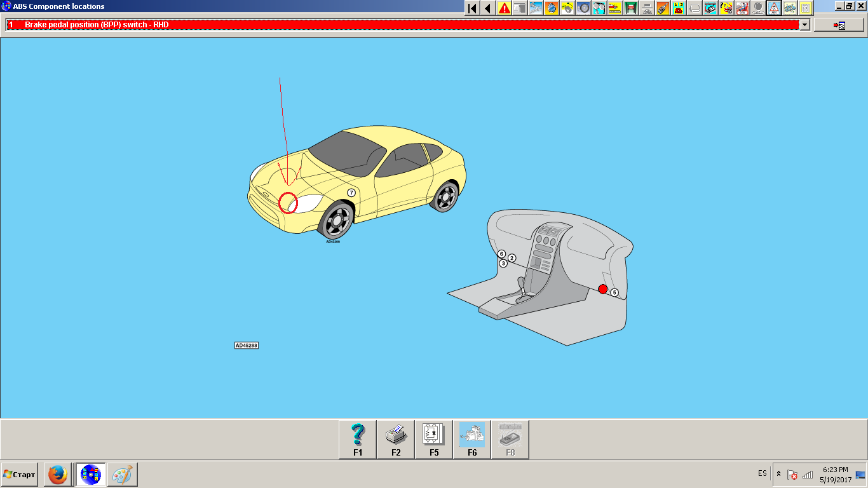Click the back arrow in the toolbar
Image resolution: width=868 pixels, height=488 pixels.
pos(488,8)
